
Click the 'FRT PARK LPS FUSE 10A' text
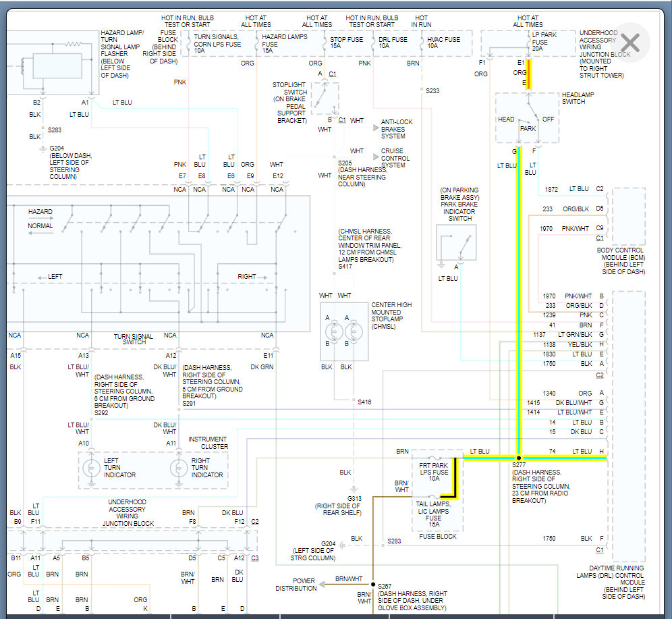coord(434,472)
